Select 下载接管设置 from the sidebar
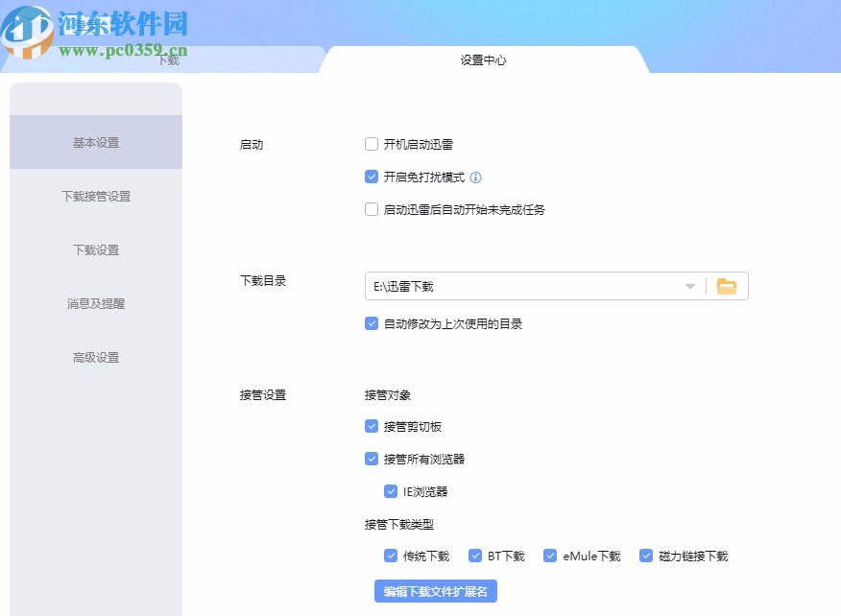This screenshot has height=616, width=841. click(x=95, y=196)
